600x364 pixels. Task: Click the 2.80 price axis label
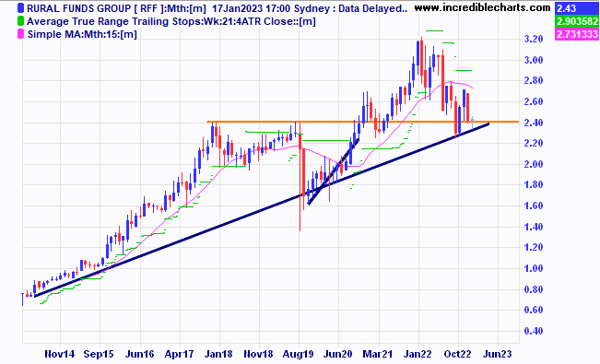point(534,81)
